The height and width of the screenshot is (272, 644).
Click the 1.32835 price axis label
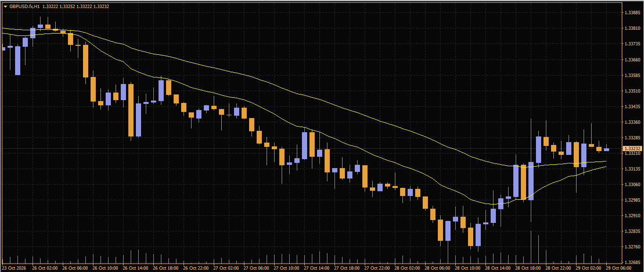(632, 231)
